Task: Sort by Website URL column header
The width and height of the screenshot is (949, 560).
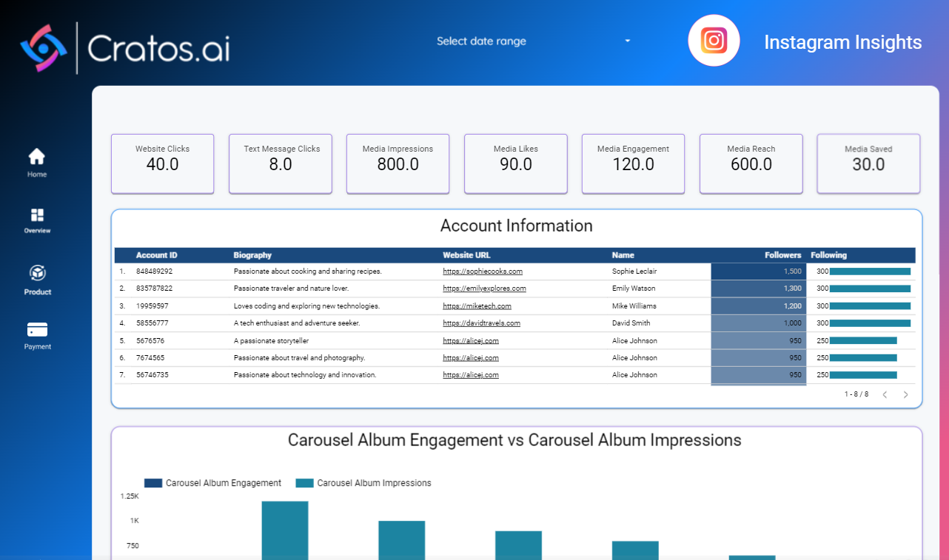Action: click(466, 255)
